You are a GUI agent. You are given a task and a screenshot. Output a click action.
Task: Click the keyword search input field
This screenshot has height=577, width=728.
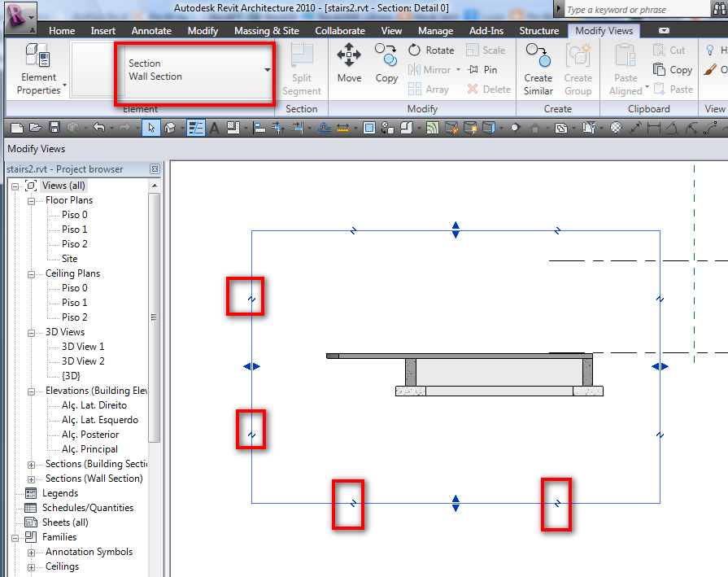636,9
